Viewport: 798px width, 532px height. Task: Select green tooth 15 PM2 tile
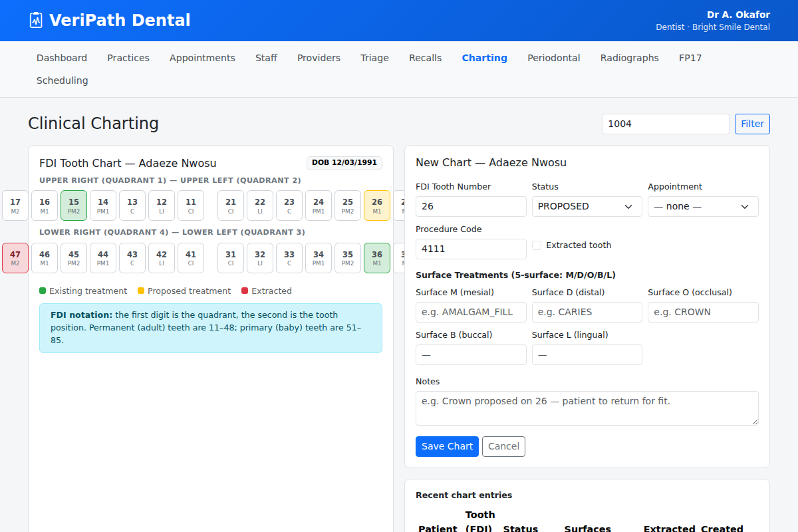pos(74,205)
